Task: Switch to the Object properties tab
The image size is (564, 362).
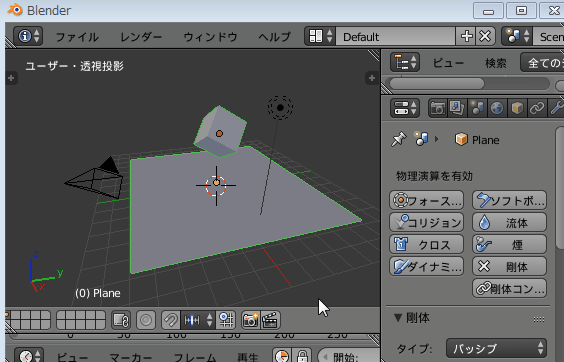Action: point(517,108)
